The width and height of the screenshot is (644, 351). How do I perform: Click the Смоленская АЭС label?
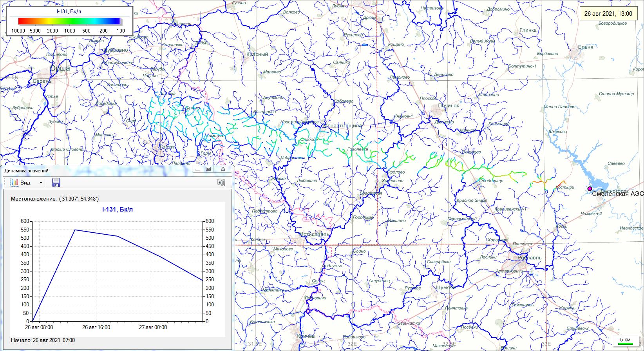click(617, 194)
